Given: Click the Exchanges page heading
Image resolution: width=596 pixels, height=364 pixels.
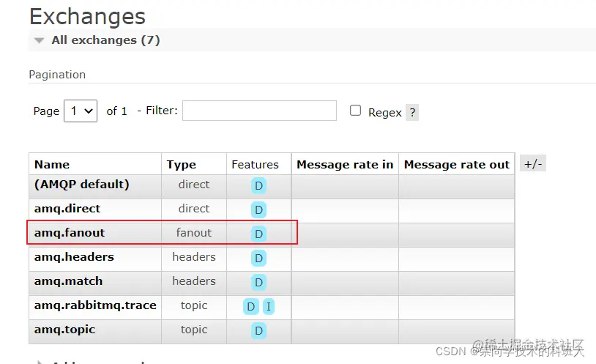Looking at the screenshot, I should (x=87, y=16).
